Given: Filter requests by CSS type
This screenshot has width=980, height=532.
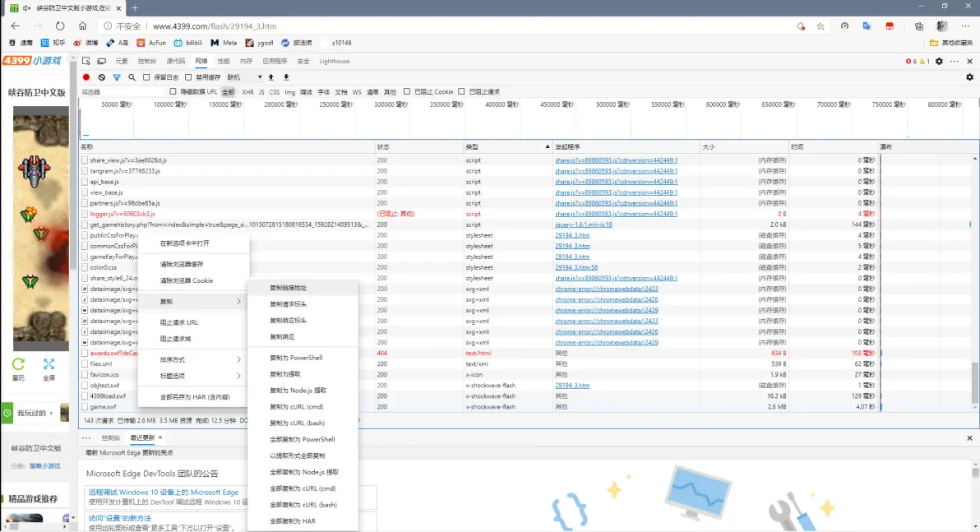Looking at the screenshot, I should [x=275, y=92].
